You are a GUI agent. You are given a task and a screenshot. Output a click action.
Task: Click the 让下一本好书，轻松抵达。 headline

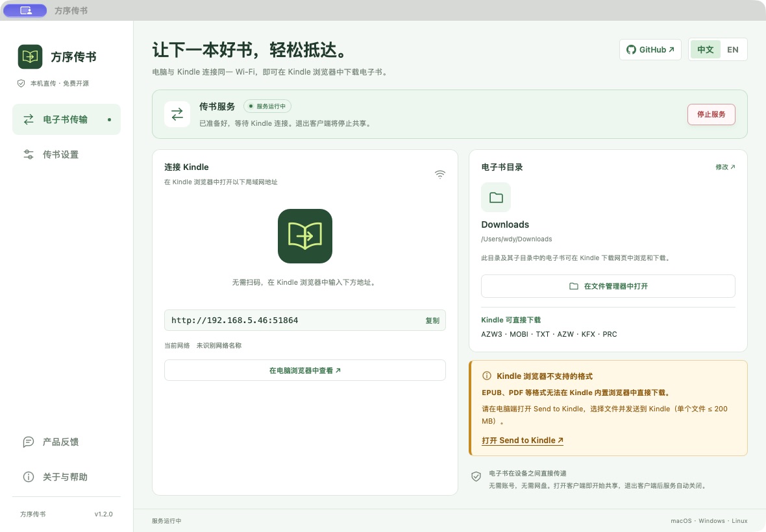point(250,50)
